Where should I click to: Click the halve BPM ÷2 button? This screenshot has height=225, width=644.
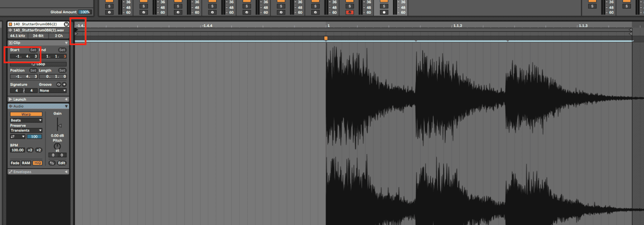point(30,150)
